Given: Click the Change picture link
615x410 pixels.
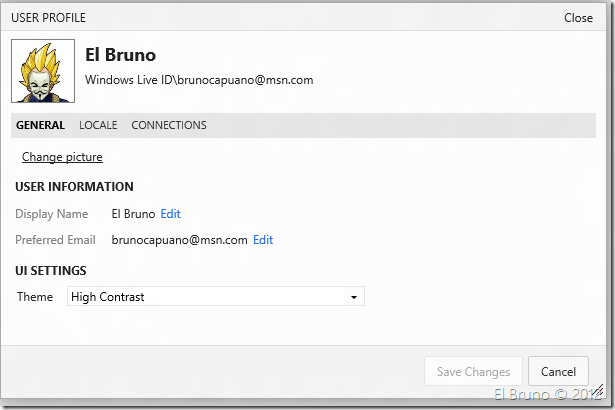Looking at the screenshot, I should (x=62, y=157).
